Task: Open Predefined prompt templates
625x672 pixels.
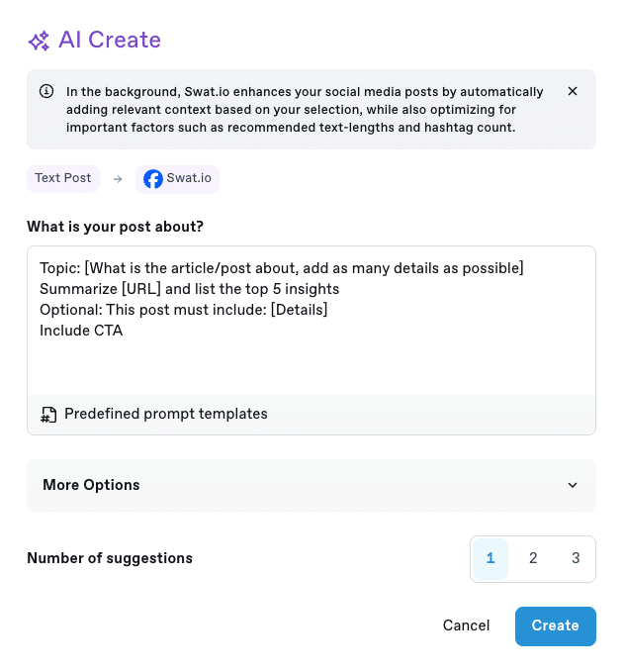Action: pos(166,414)
